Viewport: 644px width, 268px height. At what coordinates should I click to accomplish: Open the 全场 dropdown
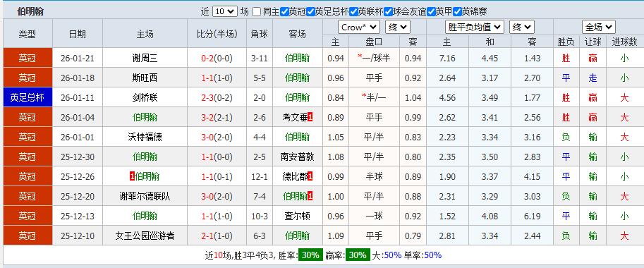tap(598, 27)
